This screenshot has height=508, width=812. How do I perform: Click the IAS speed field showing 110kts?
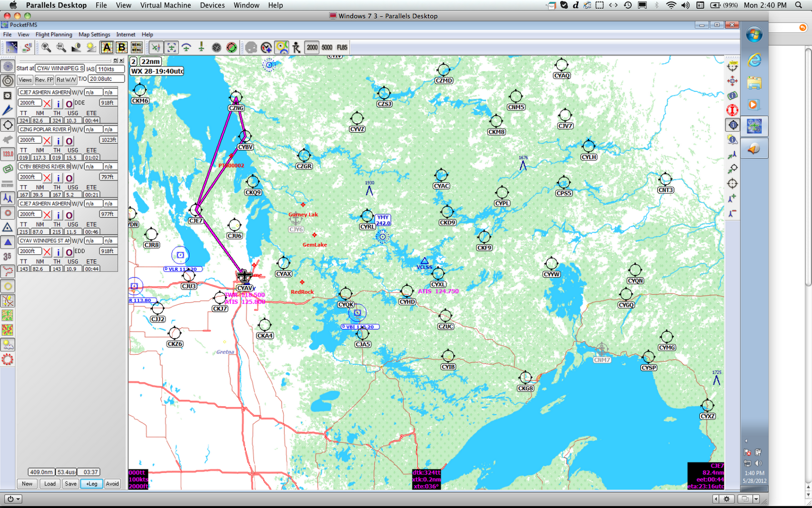110,69
